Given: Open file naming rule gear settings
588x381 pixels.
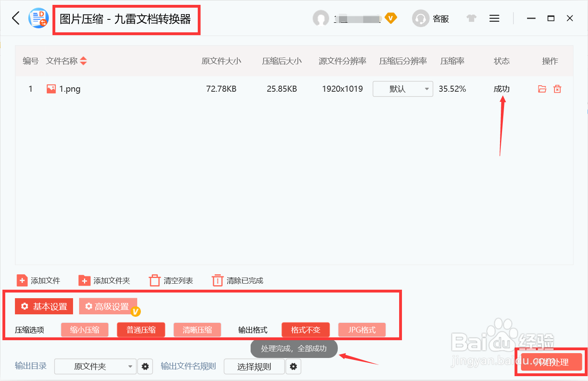Looking at the screenshot, I should (x=293, y=366).
